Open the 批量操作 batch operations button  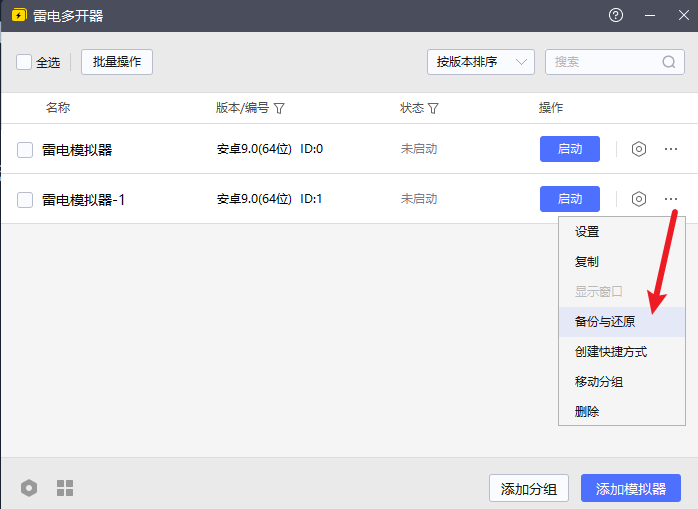pyautogui.click(x=117, y=62)
